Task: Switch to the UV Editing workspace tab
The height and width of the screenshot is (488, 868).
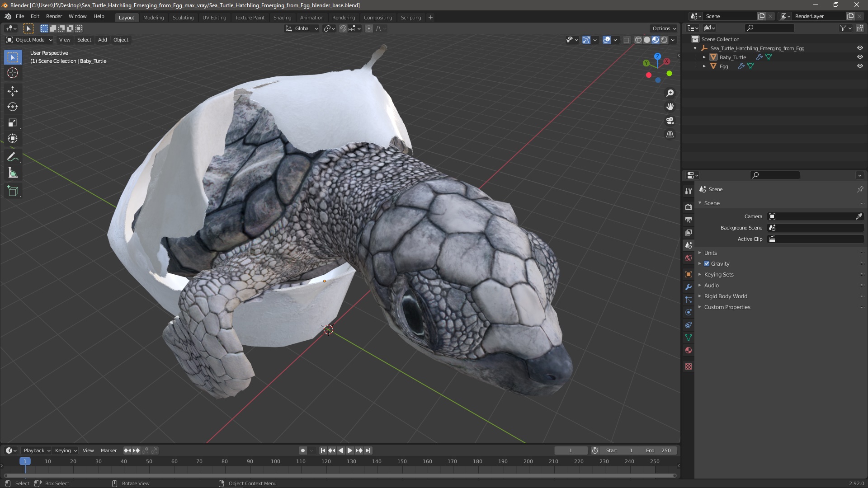Action: [214, 18]
